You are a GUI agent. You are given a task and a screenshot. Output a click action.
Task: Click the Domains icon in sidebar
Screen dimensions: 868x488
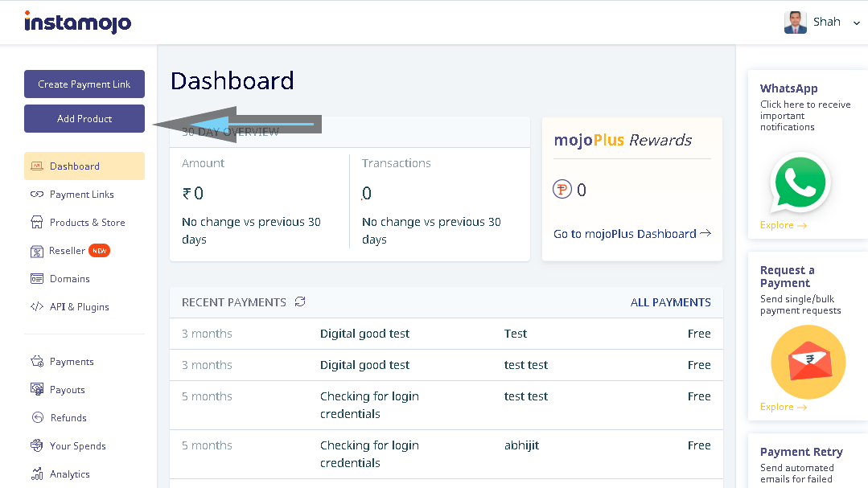(37, 278)
